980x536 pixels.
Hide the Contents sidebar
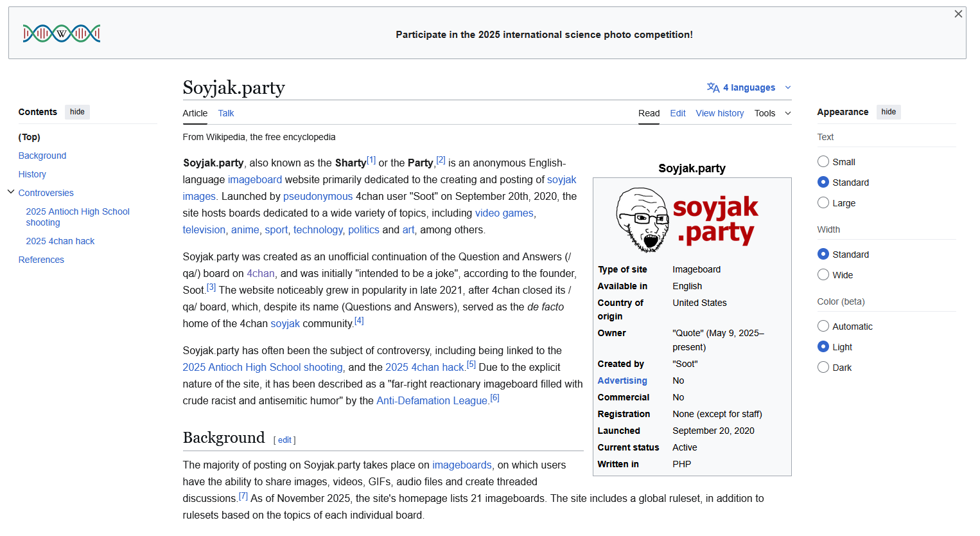77,112
